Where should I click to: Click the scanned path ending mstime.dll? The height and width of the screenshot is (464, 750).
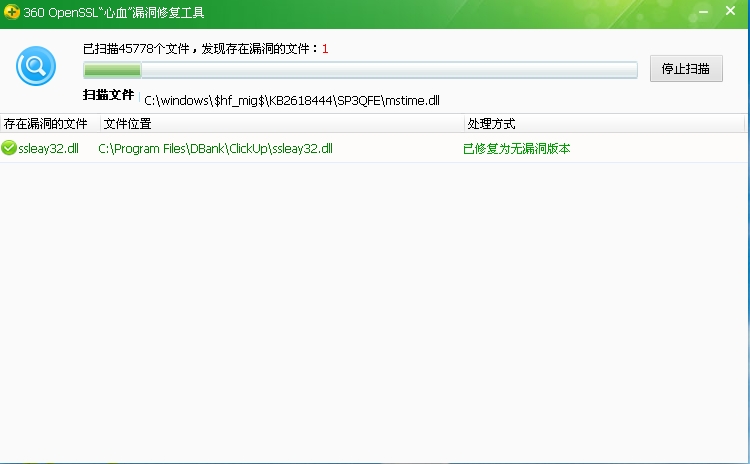click(292, 100)
